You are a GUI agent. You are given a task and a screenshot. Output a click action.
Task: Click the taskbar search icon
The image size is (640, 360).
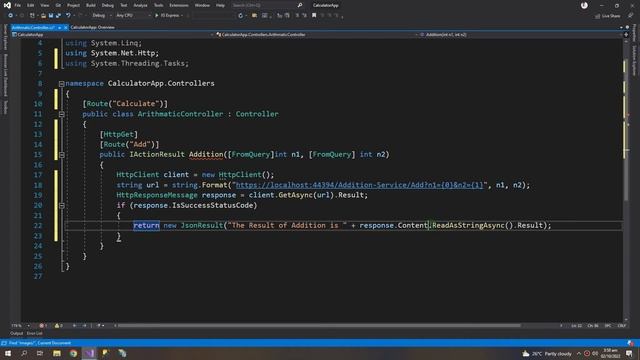(24, 353)
